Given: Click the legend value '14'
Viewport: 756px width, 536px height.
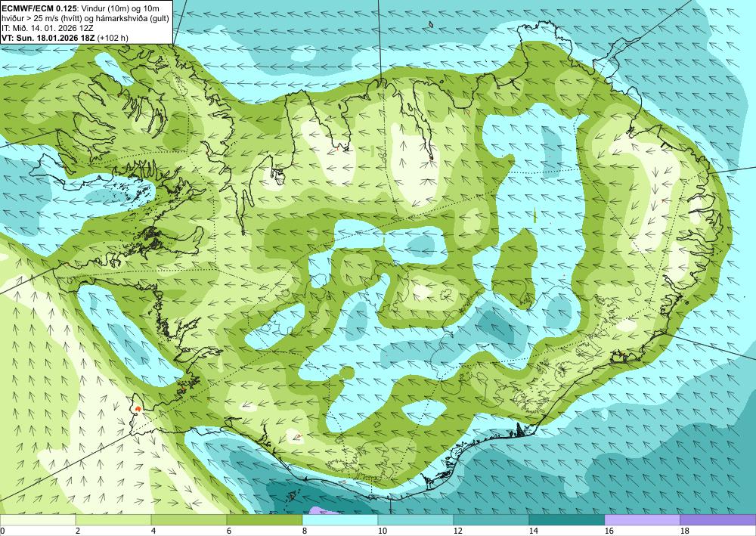Looking at the screenshot, I should [533, 531].
